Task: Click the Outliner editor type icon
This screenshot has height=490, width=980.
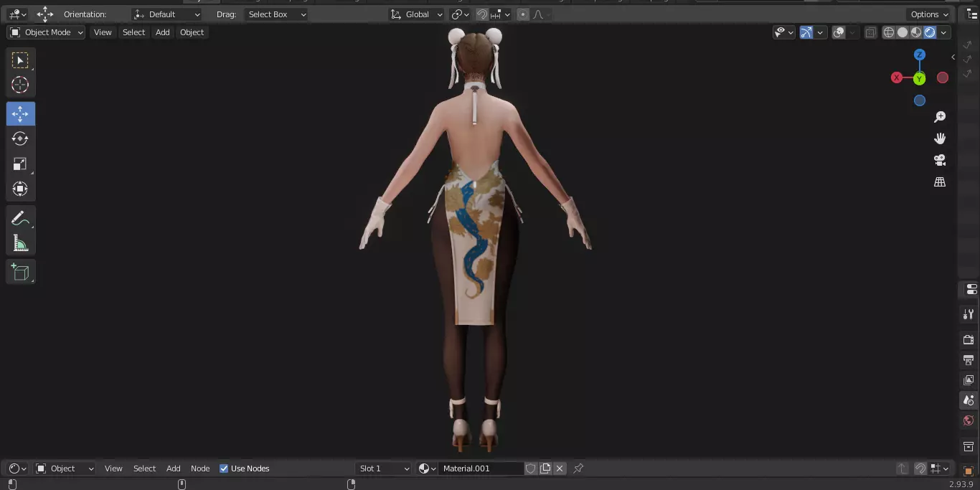Action: (971, 14)
